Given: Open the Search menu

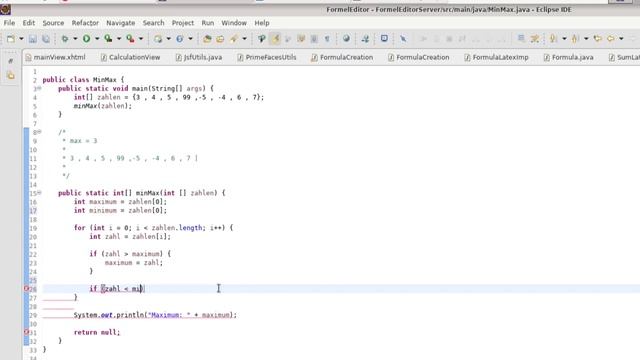Looking at the screenshot, I should click(153, 23).
